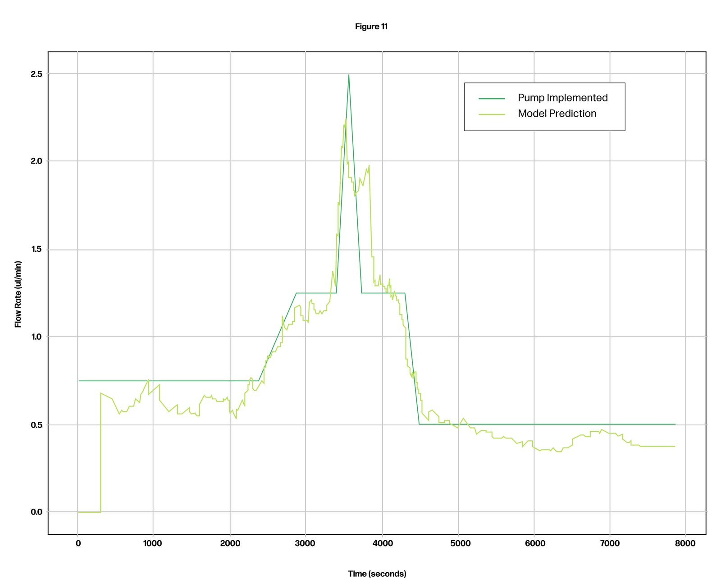Click the 4000 tick label on x-axis
Viewport: 721px width, 588px height.
pyautogui.click(x=383, y=543)
